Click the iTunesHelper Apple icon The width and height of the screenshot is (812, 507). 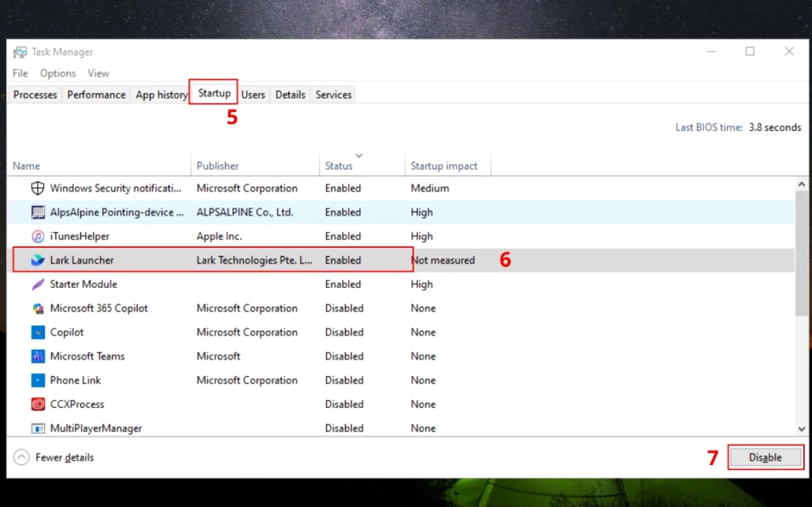[x=37, y=236]
